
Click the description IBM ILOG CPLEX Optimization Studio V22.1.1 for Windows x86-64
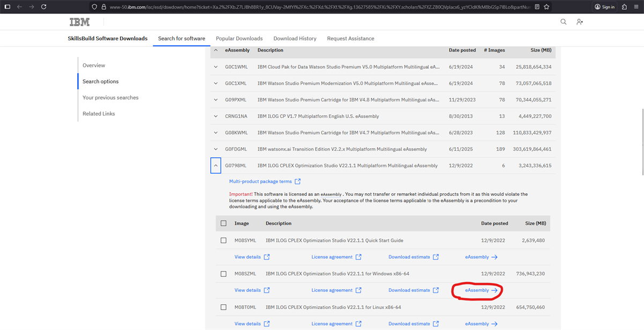338,274
